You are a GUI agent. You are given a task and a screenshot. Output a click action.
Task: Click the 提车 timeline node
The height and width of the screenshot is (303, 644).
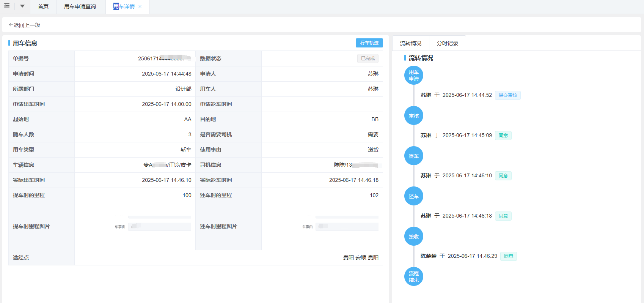coord(413,156)
